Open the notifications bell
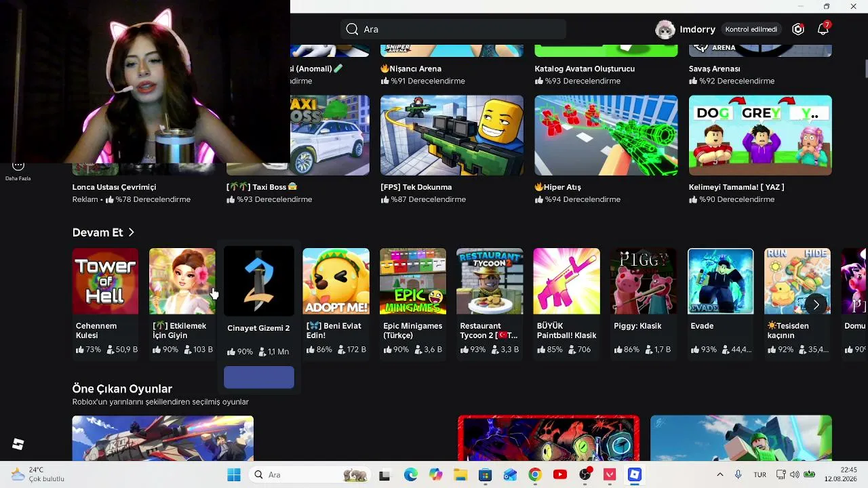868x488 pixels. coord(823,29)
